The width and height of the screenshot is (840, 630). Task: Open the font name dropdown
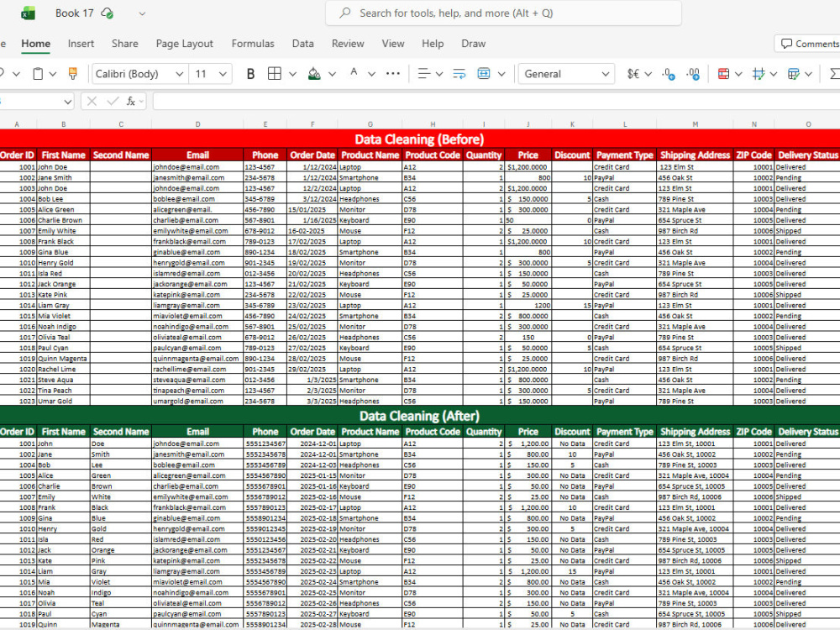coord(180,74)
